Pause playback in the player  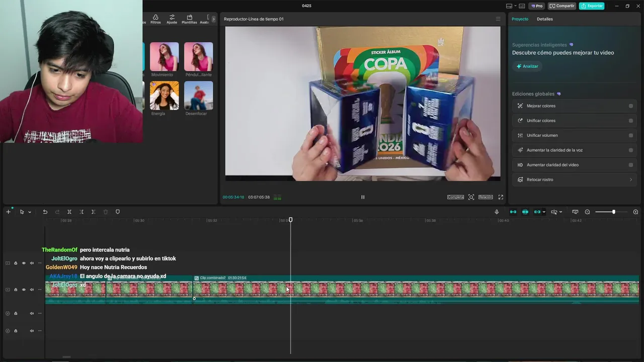(363, 197)
